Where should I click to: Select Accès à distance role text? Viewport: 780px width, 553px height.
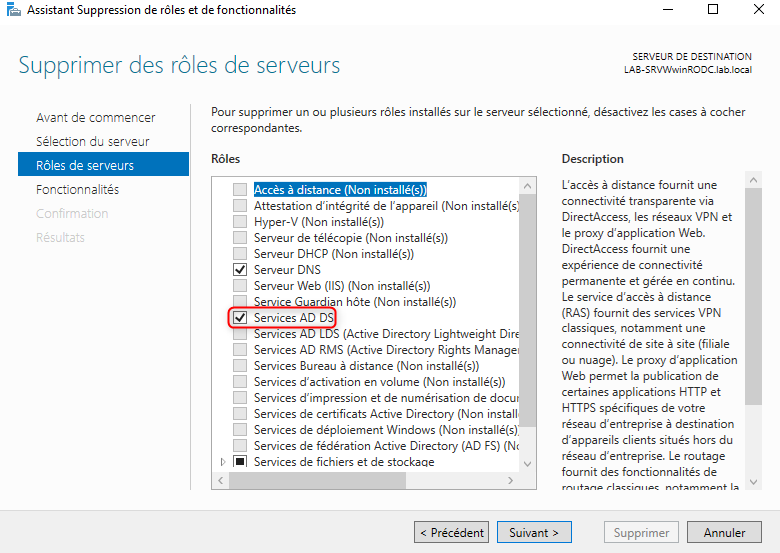340,189
